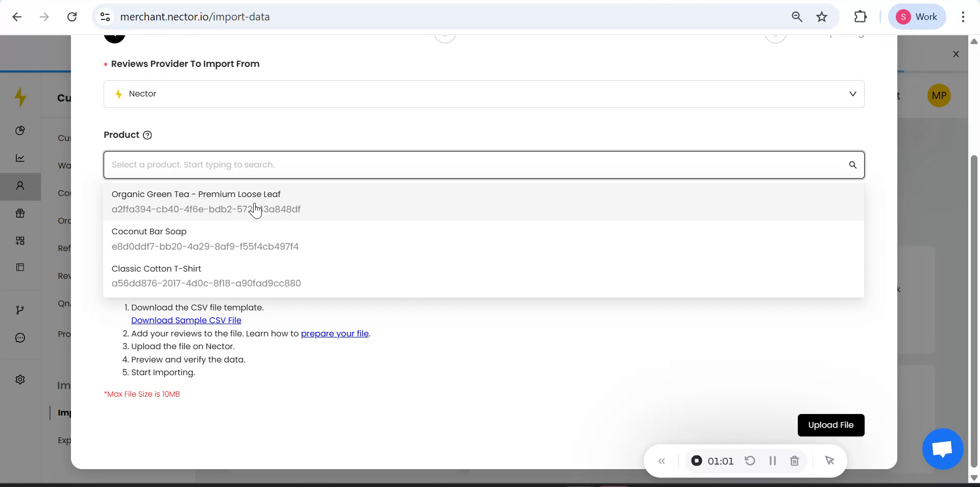Select the pie chart analytics icon
Screen dimensions: 980x487
(20, 131)
